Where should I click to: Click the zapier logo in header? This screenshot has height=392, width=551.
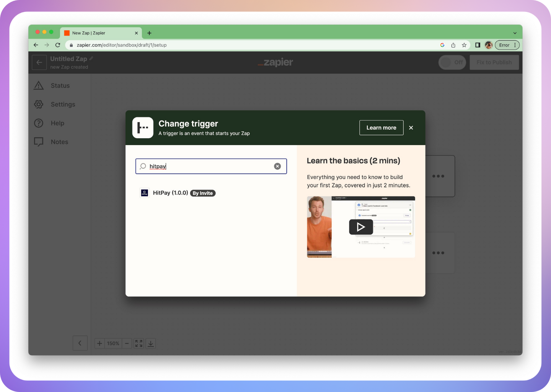(275, 62)
